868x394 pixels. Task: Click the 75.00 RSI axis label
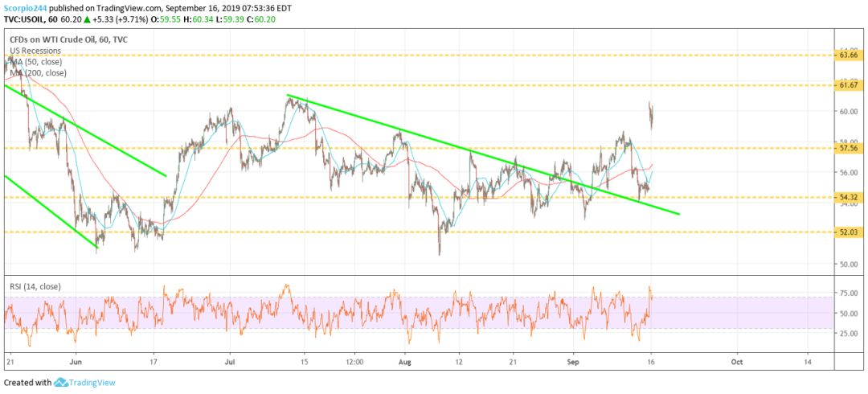[848, 293]
